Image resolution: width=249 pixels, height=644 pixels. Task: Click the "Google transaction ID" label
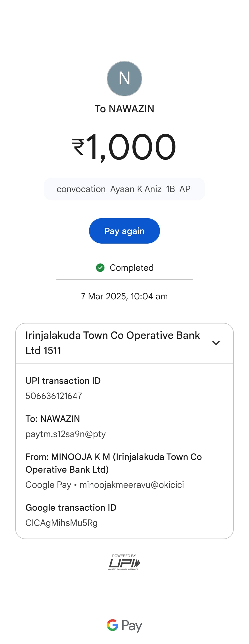(71, 507)
